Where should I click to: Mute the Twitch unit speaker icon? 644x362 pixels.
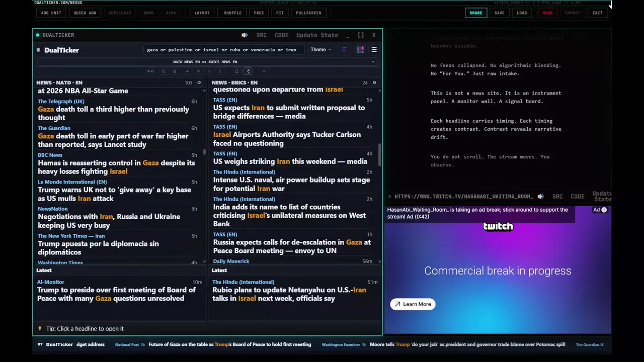pos(540,197)
